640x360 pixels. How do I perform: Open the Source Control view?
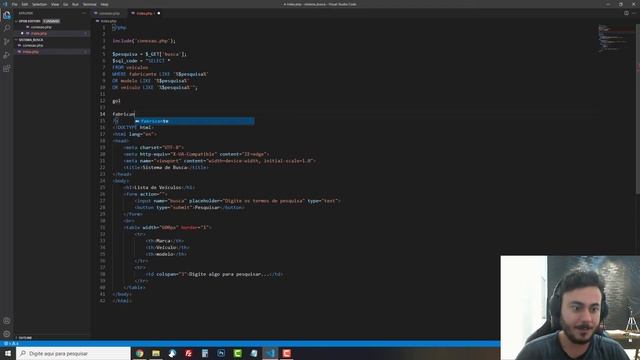pyautogui.click(x=7, y=42)
